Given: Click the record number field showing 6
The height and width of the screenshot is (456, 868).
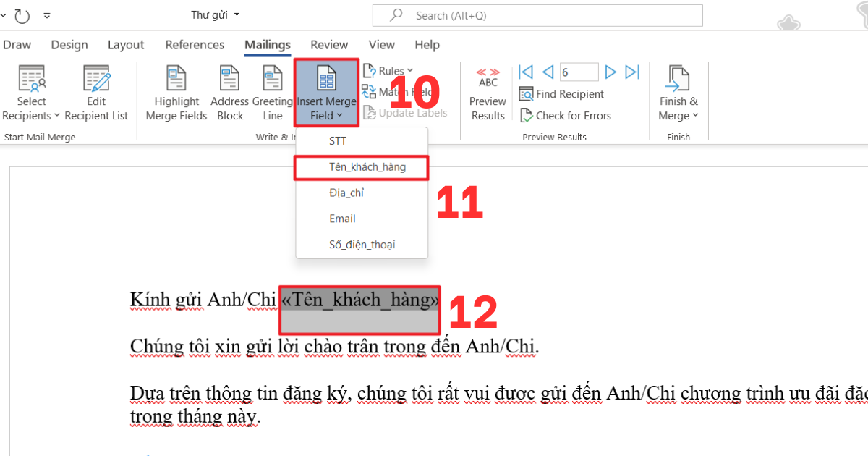Looking at the screenshot, I should pos(579,72).
